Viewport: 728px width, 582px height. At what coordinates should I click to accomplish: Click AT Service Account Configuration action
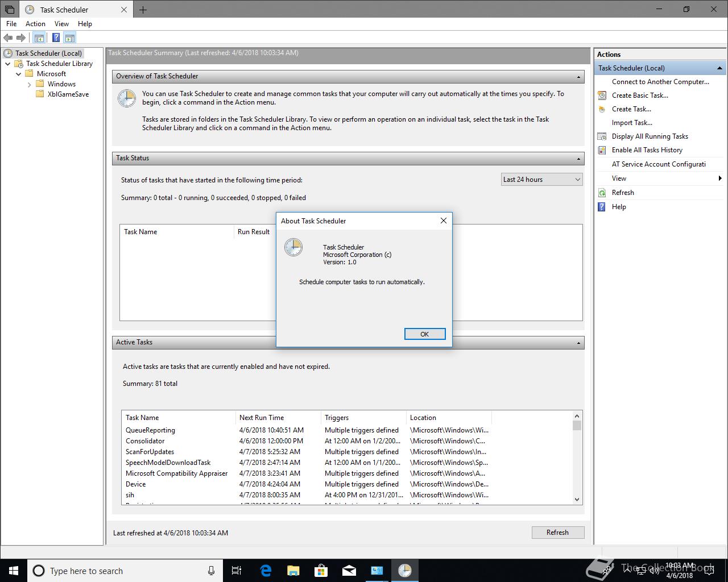click(659, 164)
